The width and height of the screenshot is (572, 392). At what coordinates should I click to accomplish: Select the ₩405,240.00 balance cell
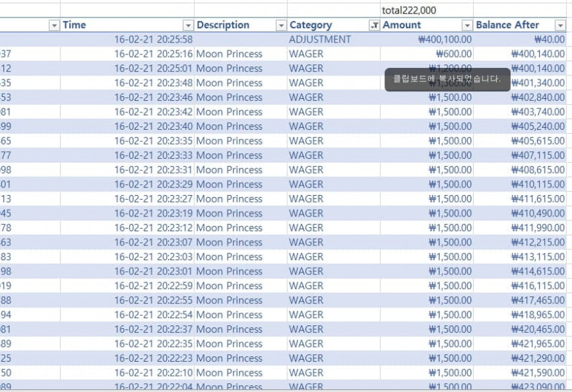[x=520, y=126]
